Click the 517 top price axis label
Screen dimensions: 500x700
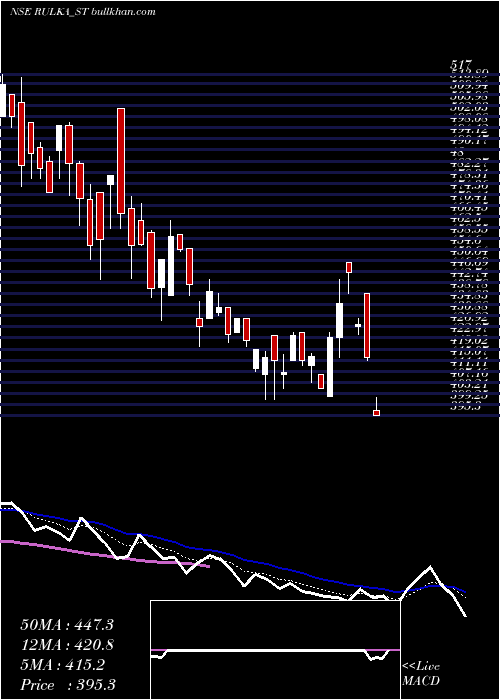click(462, 66)
